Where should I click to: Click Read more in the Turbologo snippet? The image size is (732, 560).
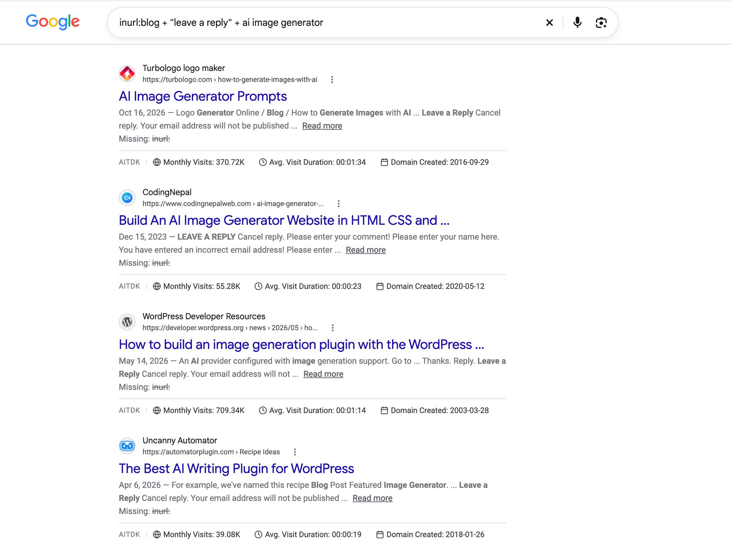[x=322, y=126]
